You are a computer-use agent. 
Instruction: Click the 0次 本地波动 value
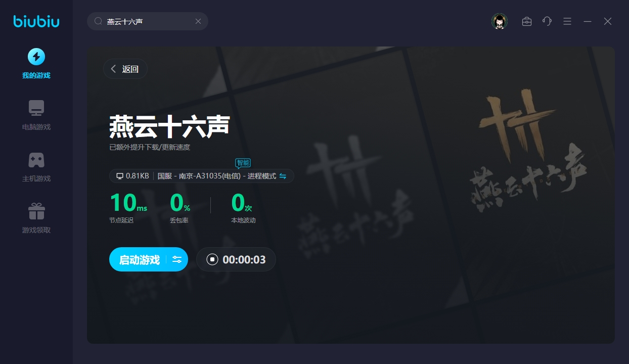click(x=242, y=203)
